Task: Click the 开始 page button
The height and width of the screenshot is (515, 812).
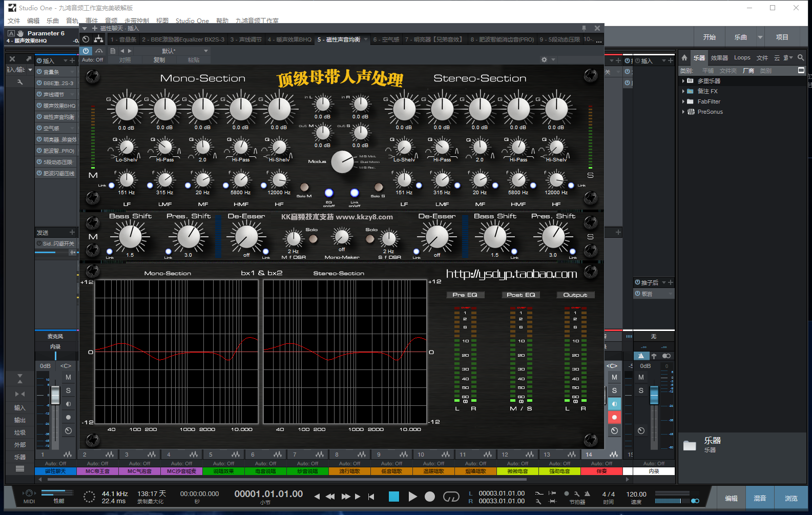Action: [x=710, y=37]
